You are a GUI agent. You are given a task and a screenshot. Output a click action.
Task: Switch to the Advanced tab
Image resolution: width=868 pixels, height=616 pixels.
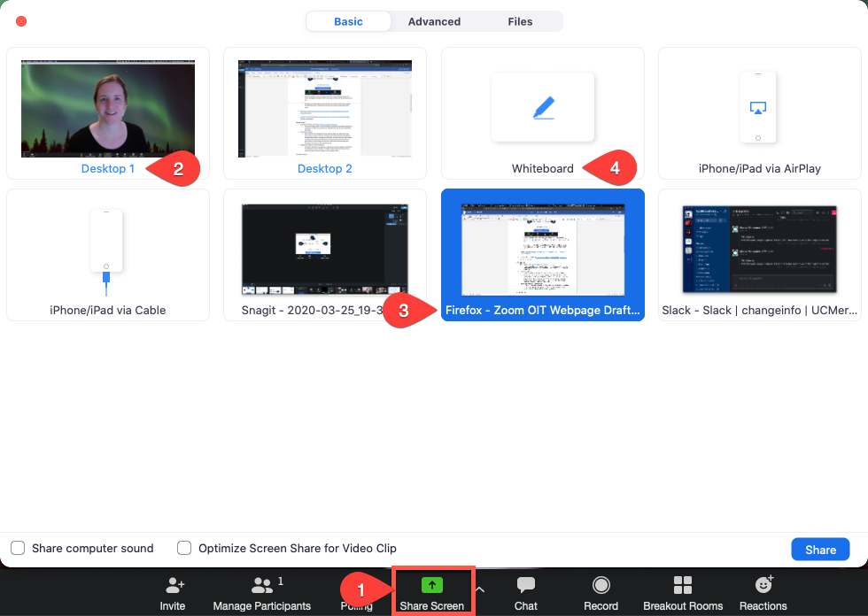click(434, 21)
